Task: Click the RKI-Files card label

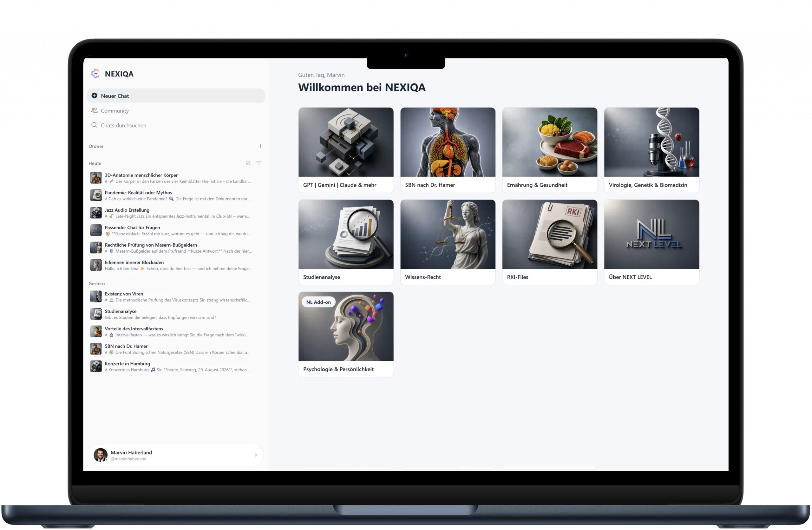Action: tap(517, 277)
